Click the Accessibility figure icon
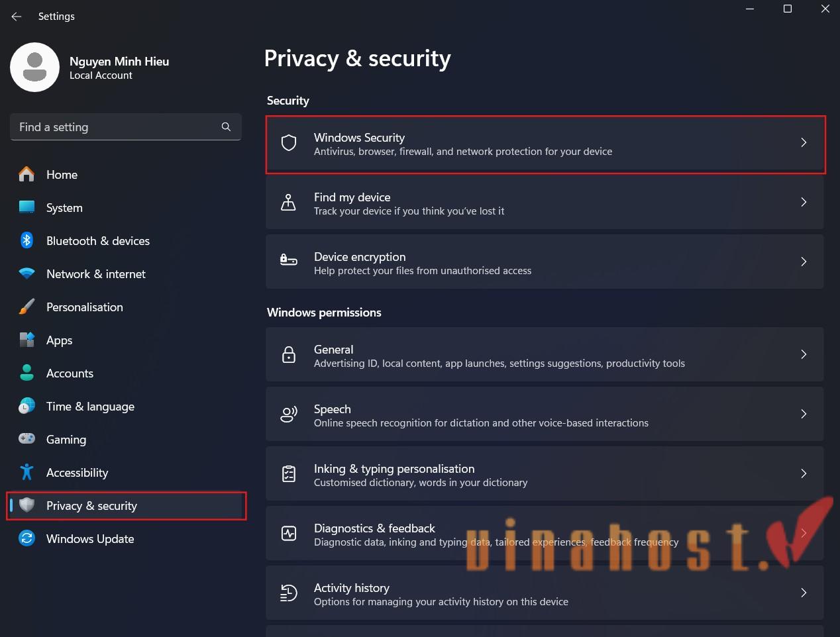 point(26,472)
